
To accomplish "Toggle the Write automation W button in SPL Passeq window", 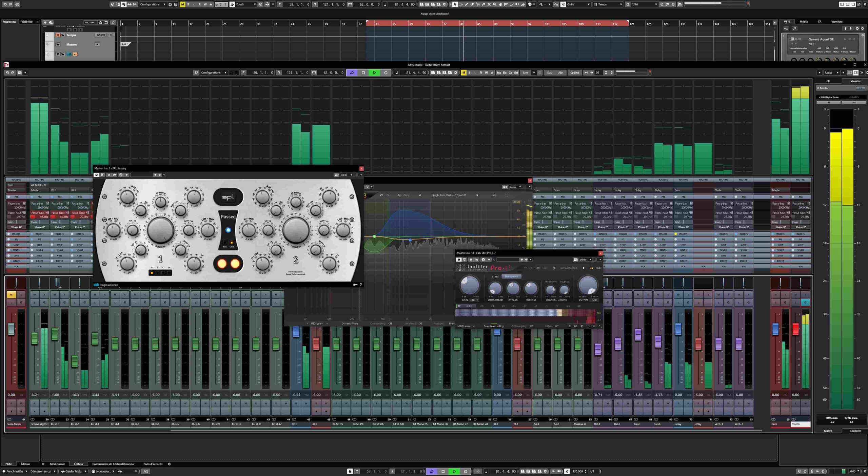I will (x=114, y=175).
